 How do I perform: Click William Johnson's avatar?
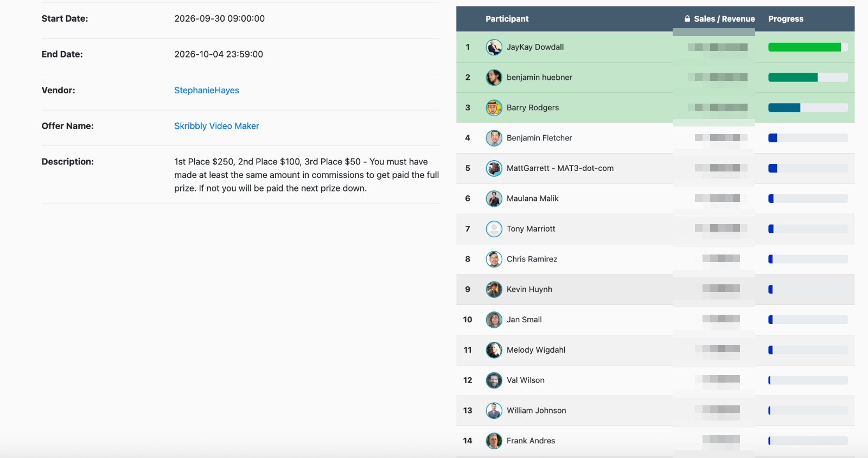point(494,411)
